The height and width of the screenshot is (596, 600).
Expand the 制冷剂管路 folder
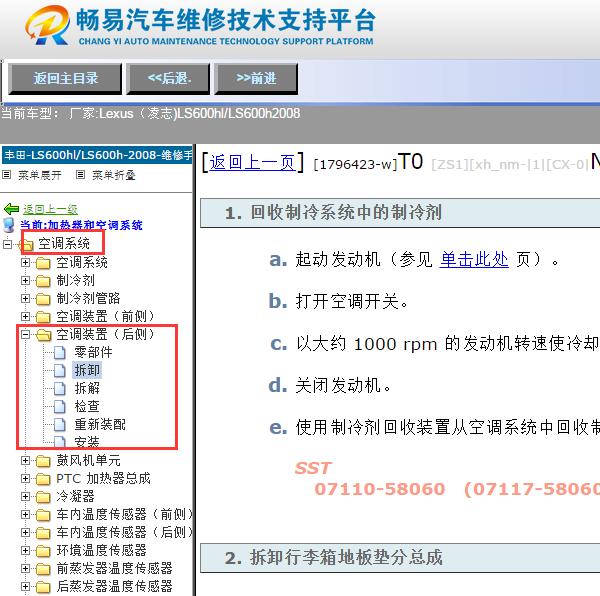click(x=25, y=298)
